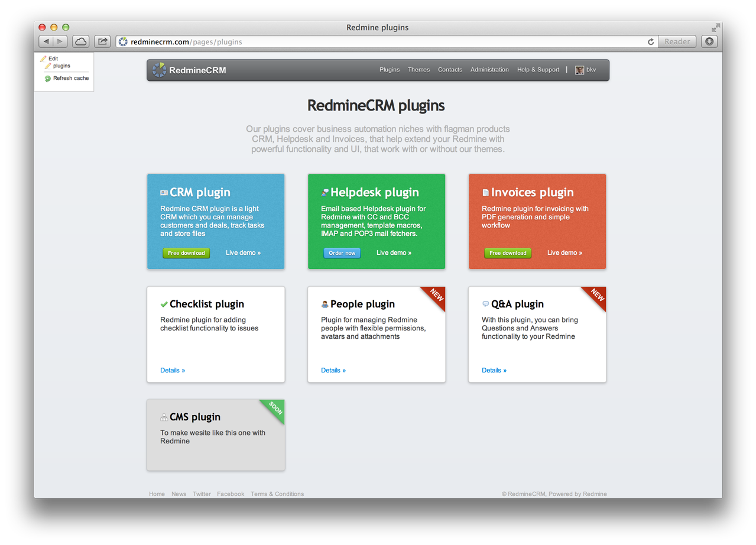Open the iCloud tabs cloud icon
This screenshot has width=756, height=545.
(x=81, y=41)
